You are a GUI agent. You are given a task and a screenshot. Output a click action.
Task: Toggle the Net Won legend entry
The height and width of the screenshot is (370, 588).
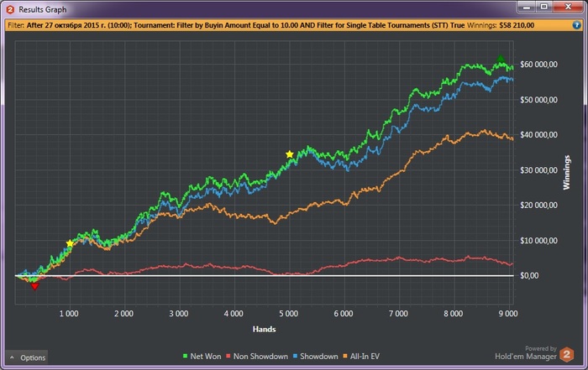tap(202, 356)
